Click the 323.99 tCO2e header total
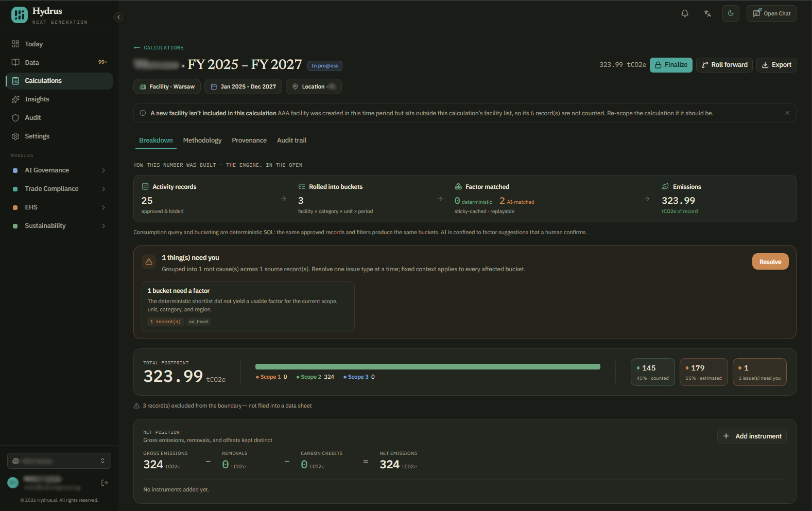The width and height of the screenshot is (812, 511). coord(623,65)
